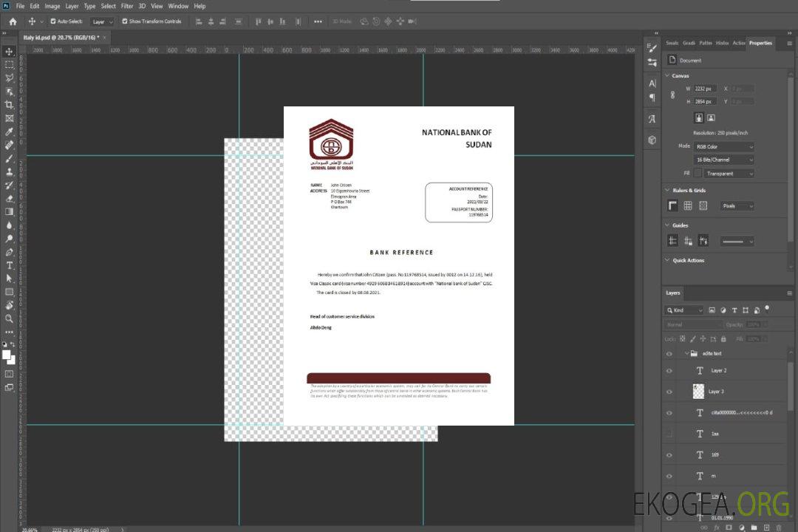Select the Eyedropper tool

click(10, 132)
